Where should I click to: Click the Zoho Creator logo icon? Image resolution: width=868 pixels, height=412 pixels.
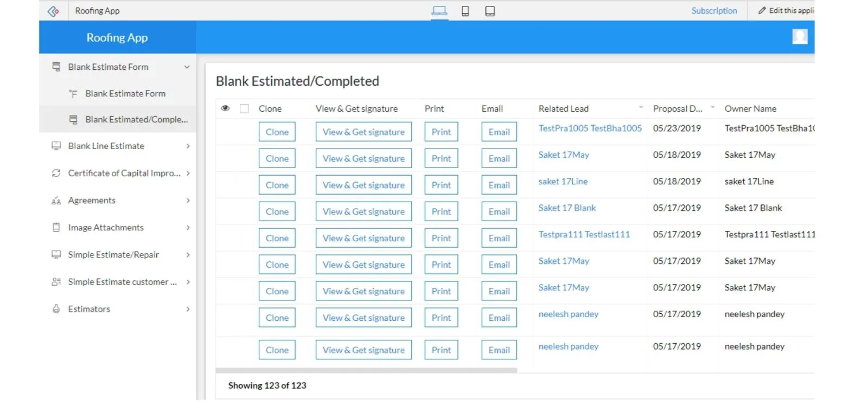pos(53,11)
